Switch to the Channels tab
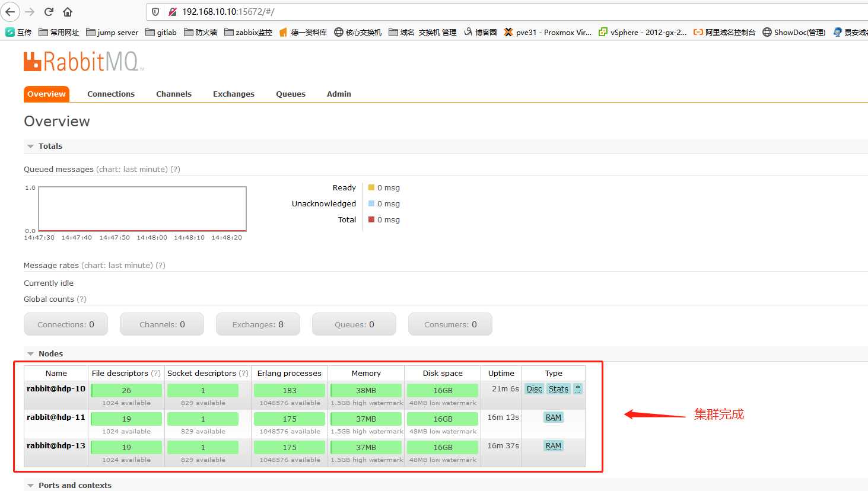Screen dimensions: 868x491 (174, 94)
